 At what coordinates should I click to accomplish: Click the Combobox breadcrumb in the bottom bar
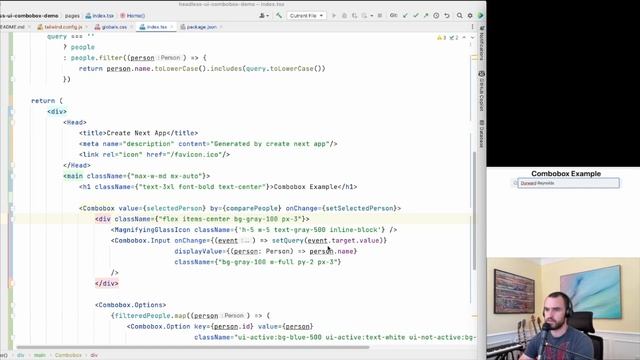coord(68,356)
